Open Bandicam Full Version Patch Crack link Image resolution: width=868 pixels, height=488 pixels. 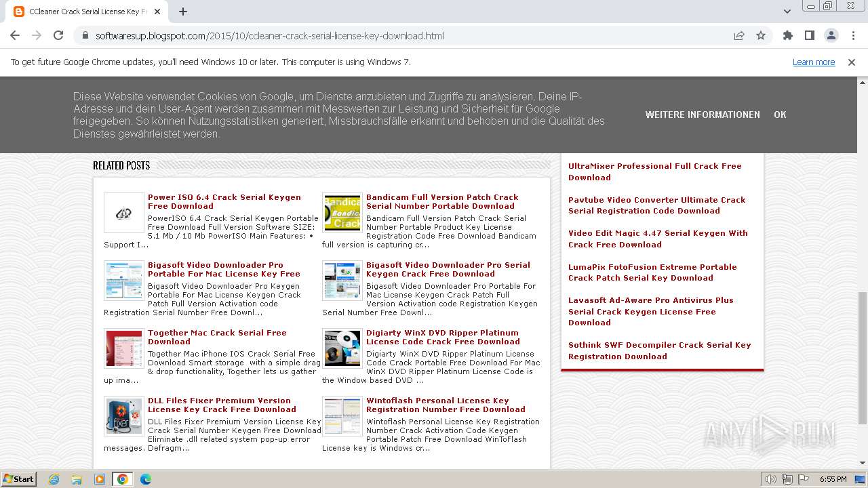[x=442, y=201]
